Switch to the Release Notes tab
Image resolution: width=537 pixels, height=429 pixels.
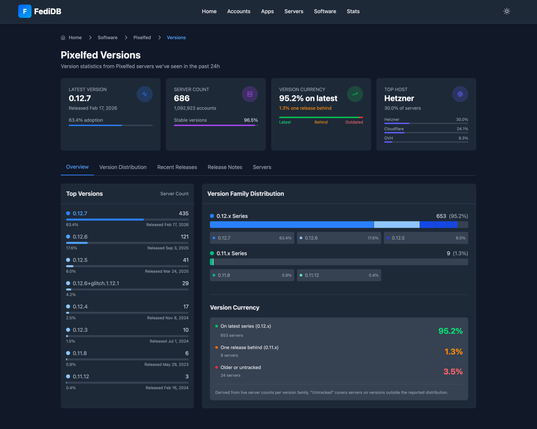[225, 167]
